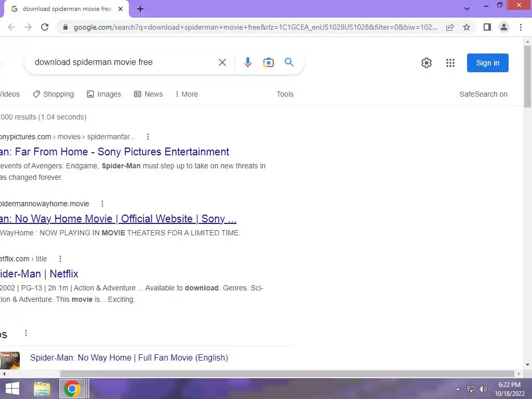The height and width of the screenshot is (399, 532).
Task: Open a new browser tab
Action: pyautogui.click(x=140, y=9)
